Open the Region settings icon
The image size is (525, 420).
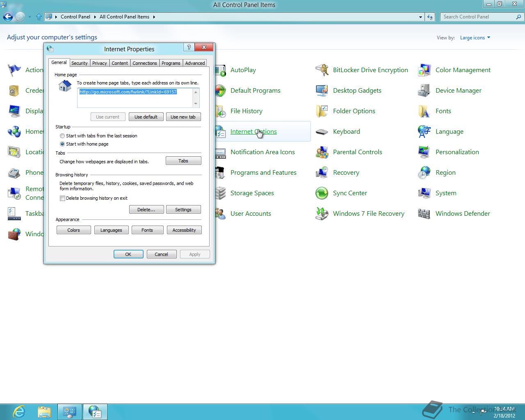425,173
